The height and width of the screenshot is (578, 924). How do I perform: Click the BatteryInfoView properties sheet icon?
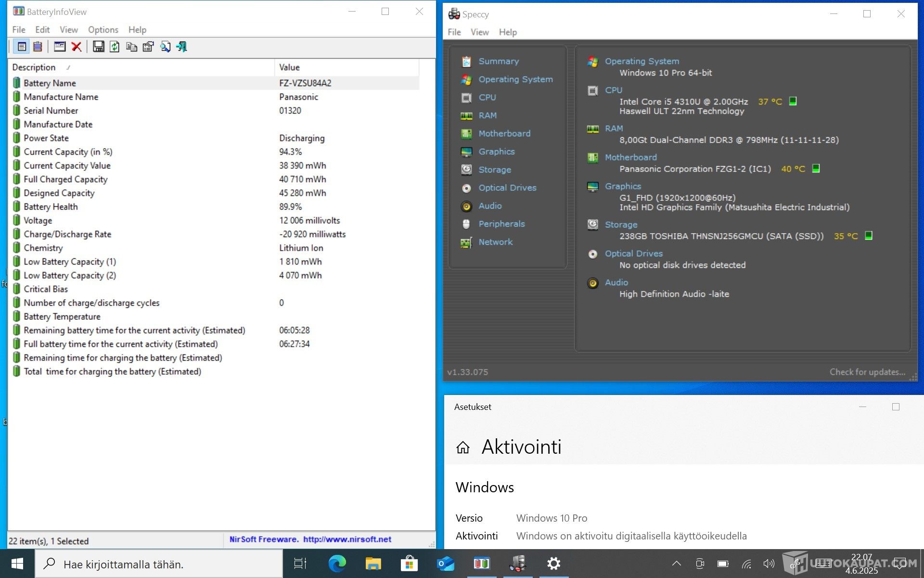point(148,47)
